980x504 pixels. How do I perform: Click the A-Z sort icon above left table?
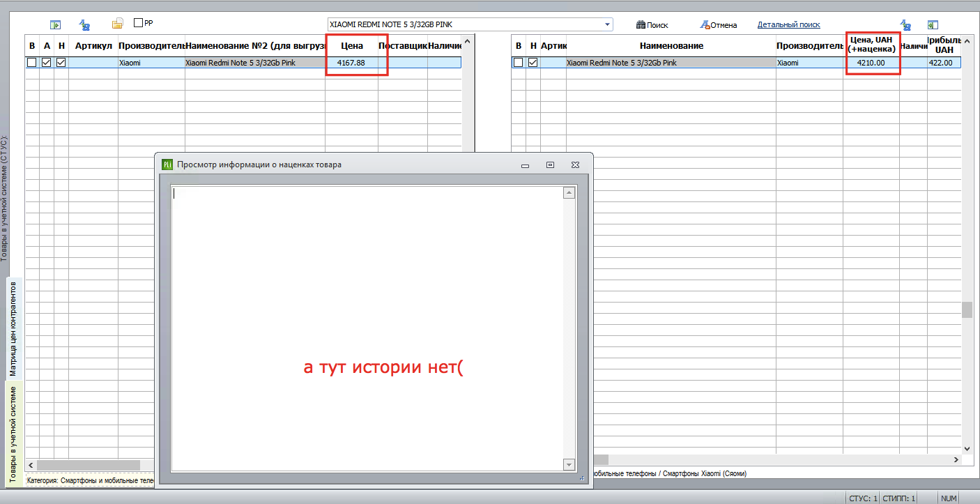[x=85, y=24]
